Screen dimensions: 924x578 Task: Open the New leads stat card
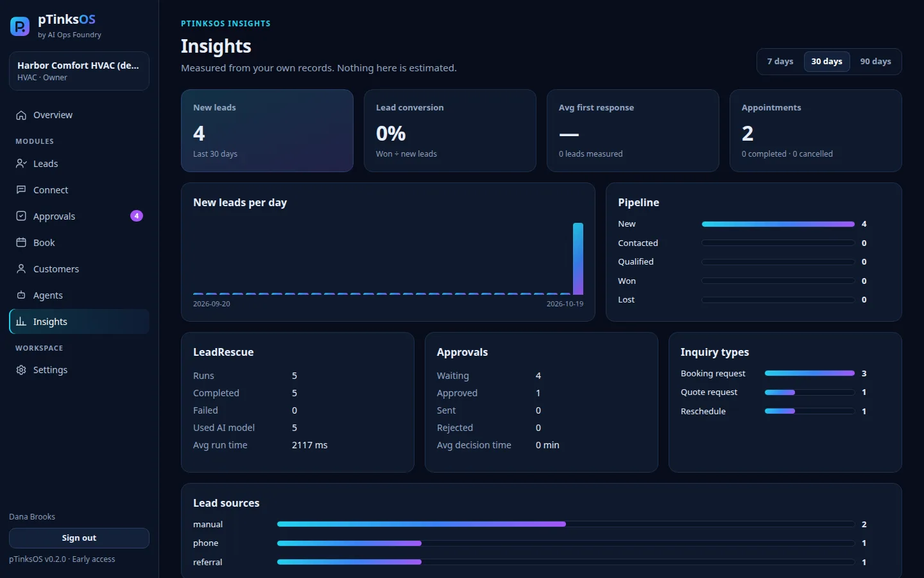(x=267, y=130)
